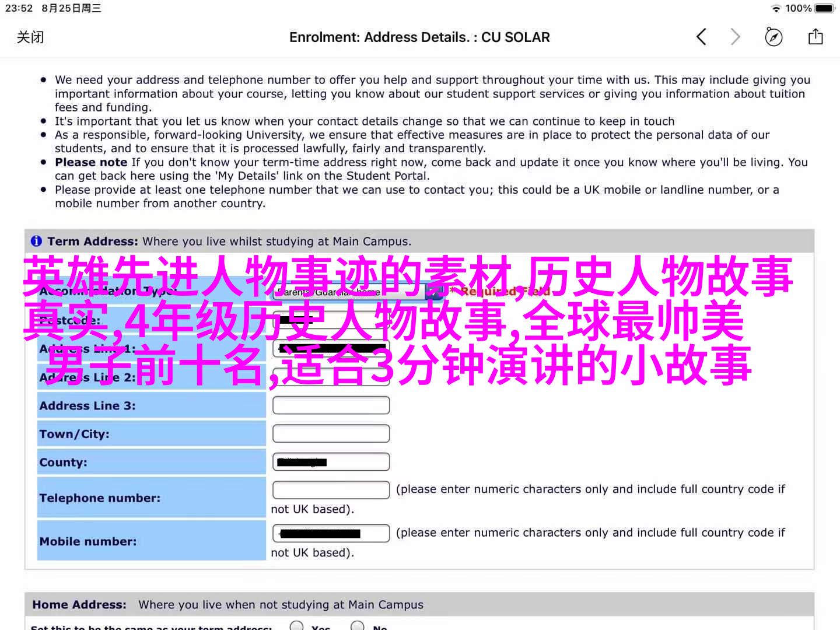Select Yes for same as term address

(x=297, y=626)
